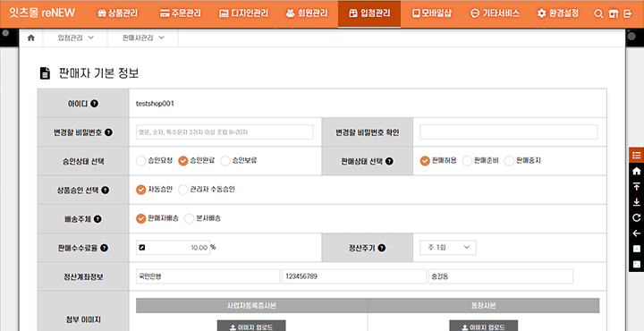
Task: Click the logout exit icon in header
Action: tap(628, 13)
